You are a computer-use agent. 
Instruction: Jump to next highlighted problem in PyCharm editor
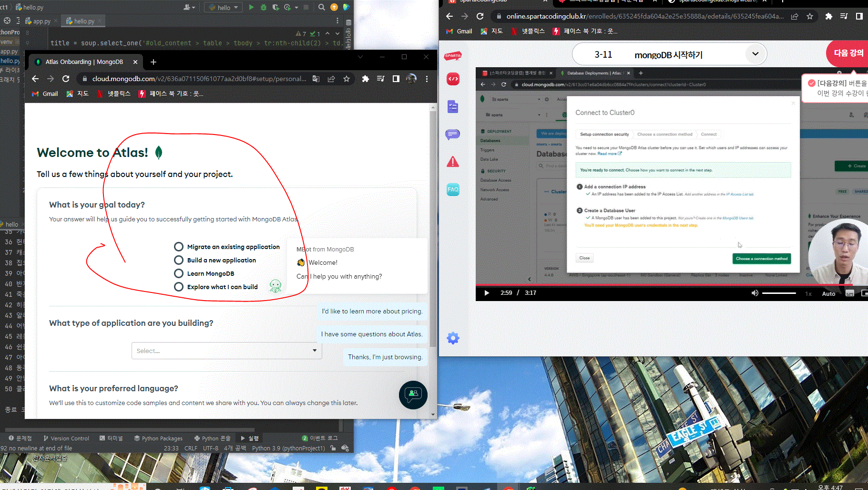coord(337,33)
